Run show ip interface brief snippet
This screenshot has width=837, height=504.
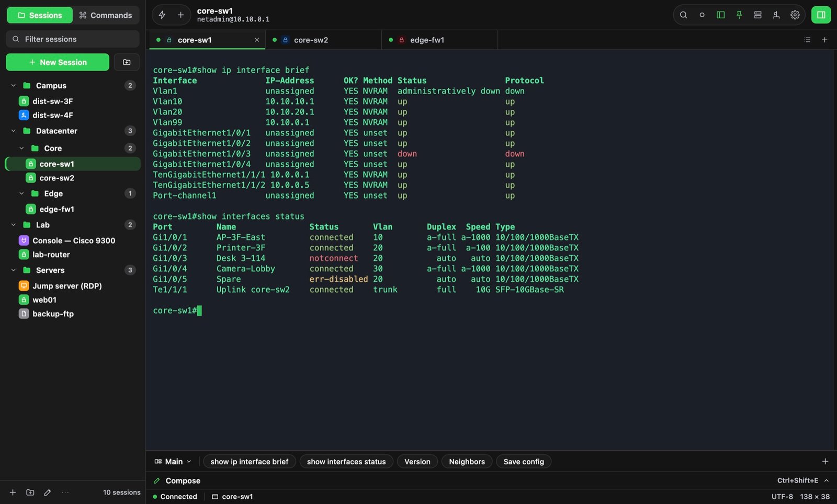(250, 462)
